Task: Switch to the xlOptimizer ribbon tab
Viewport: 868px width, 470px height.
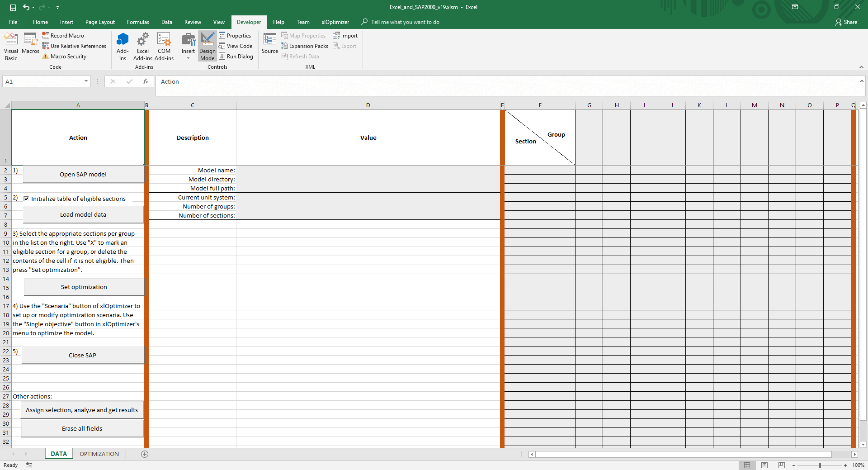Action: coord(335,22)
